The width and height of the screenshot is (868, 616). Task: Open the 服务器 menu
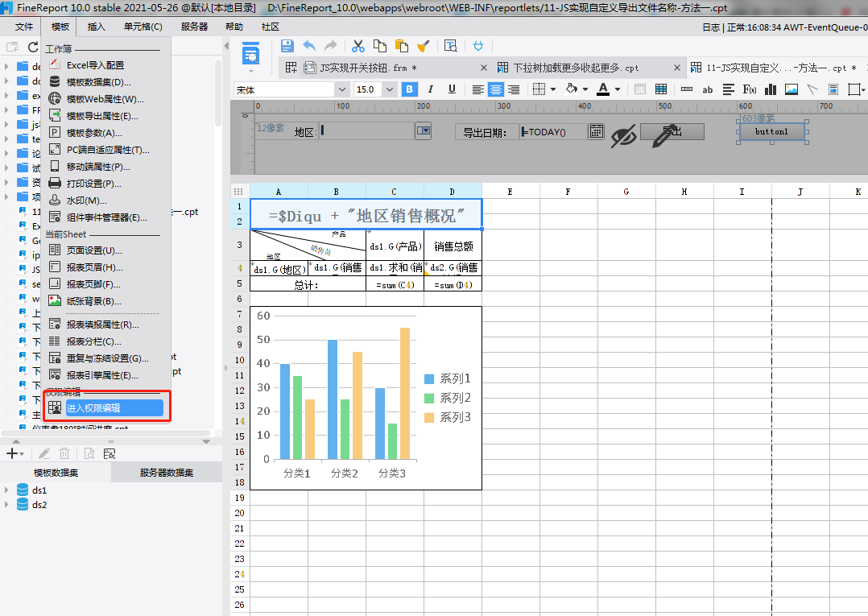point(194,27)
